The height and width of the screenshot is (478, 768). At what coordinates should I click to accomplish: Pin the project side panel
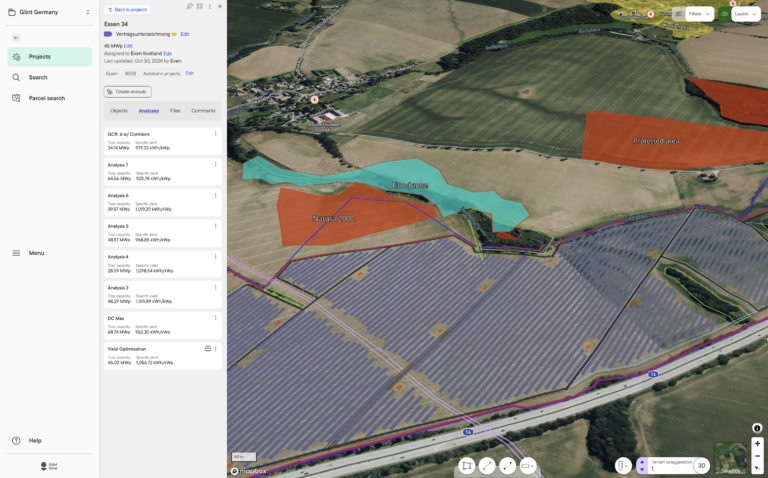[189, 7]
